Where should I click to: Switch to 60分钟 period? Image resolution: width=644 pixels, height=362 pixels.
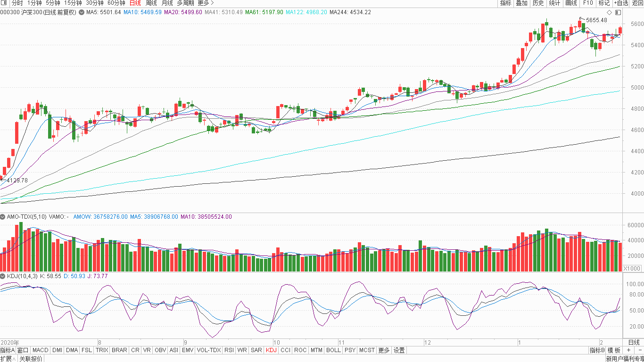[116, 3]
